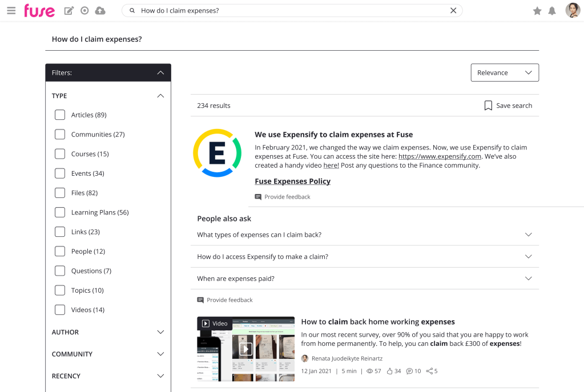
Task: Open the www.expensify.com link
Action: (440, 156)
